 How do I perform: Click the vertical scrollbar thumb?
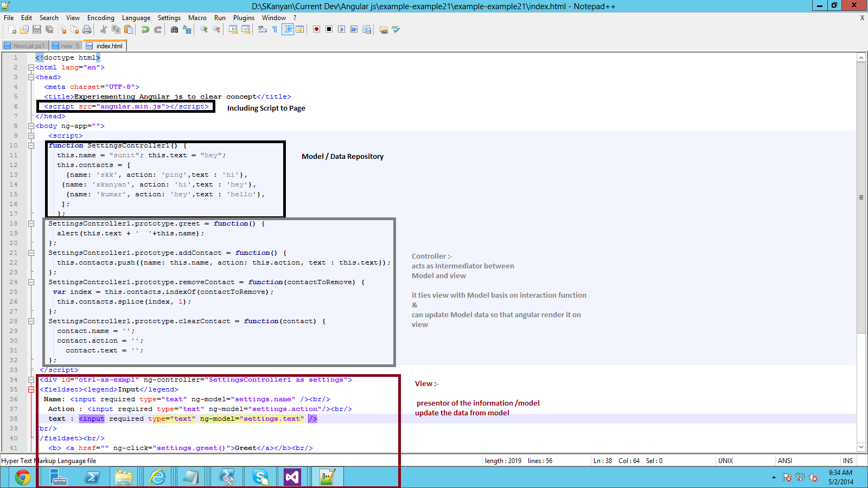point(861,197)
